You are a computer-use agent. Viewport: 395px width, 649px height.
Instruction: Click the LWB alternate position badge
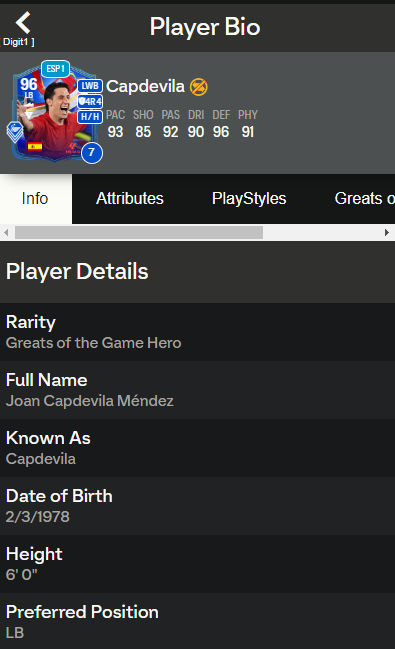coord(90,86)
